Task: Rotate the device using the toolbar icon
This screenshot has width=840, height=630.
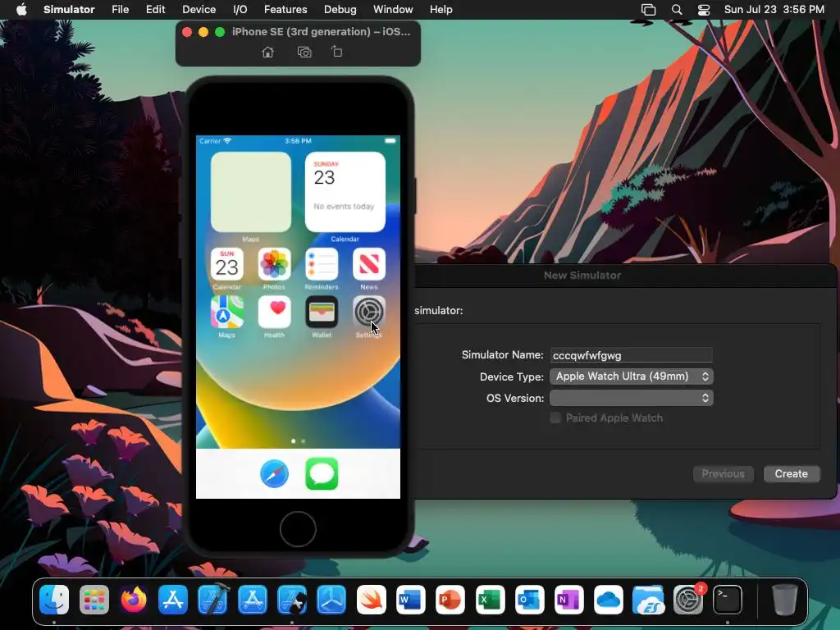Action: coord(336,52)
